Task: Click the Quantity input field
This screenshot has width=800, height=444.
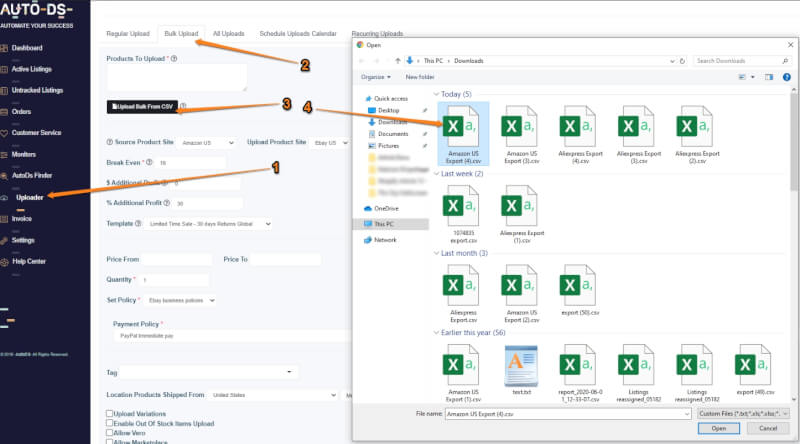Action: pos(174,280)
